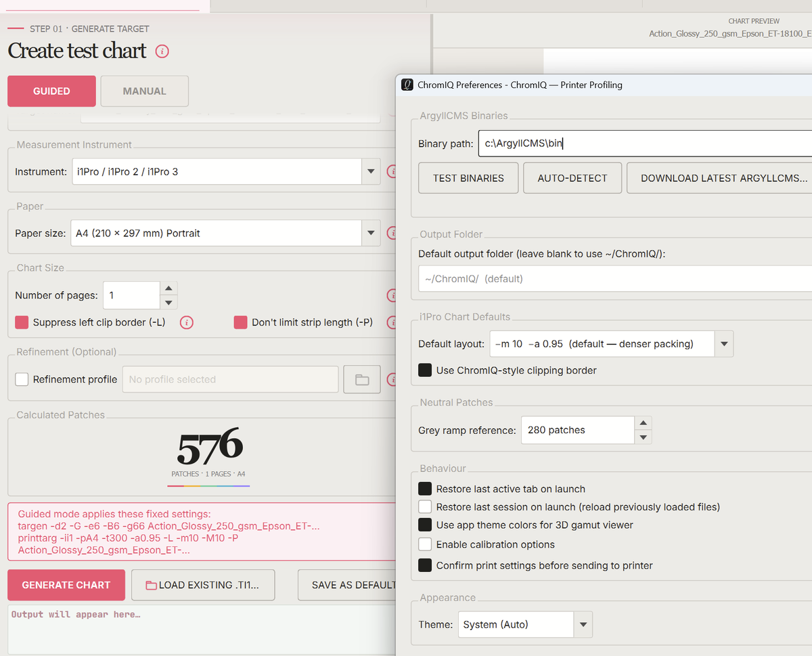
Task: Toggle Use ChromIQ-style clipping border checkbox
Action: pos(425,370)
